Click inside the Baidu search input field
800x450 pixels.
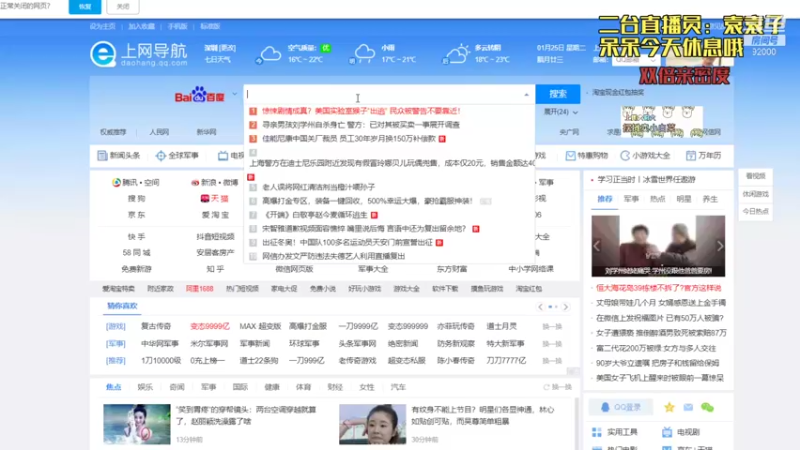[x=383, y=94]
